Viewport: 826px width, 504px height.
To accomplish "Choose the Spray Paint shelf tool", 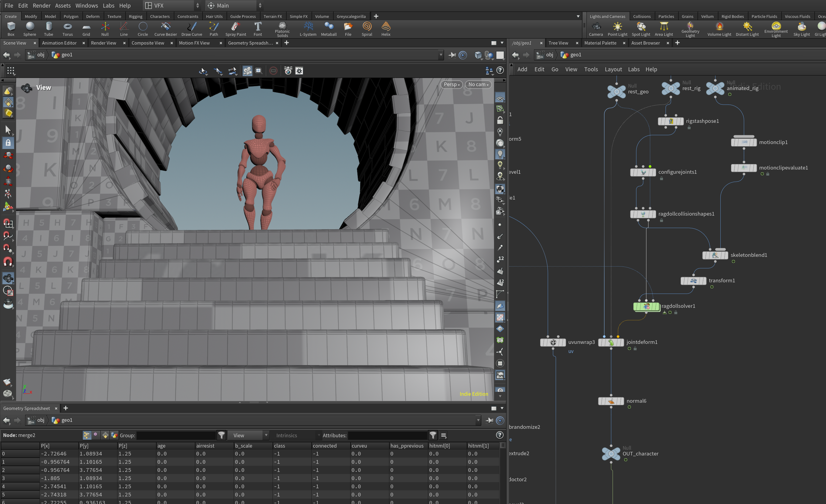I will (236, 29).
